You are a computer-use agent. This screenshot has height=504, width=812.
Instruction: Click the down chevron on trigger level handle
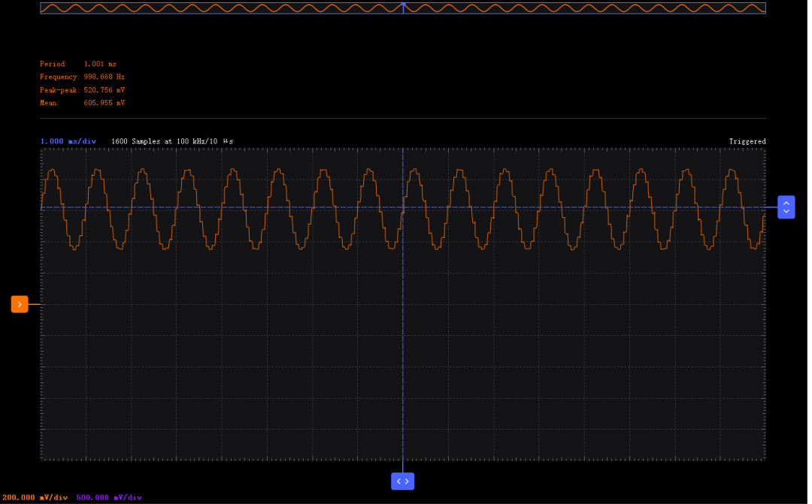coord(786,212)
